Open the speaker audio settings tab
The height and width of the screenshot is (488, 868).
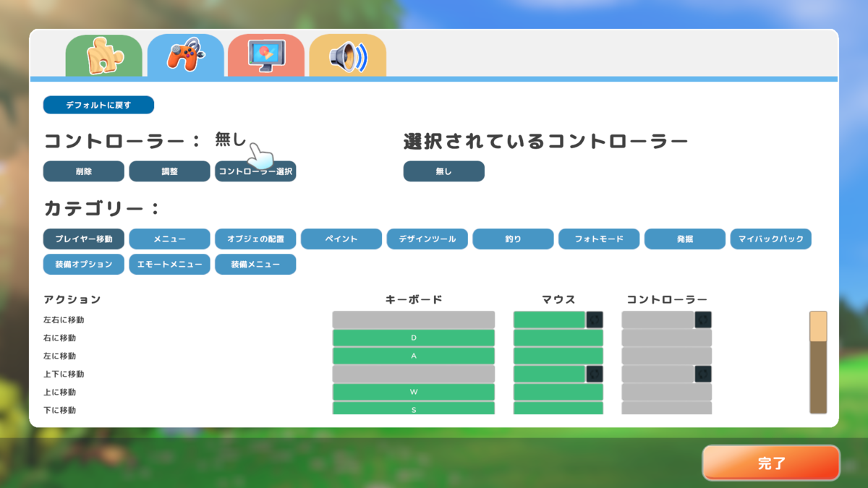(x=347, y=56)
